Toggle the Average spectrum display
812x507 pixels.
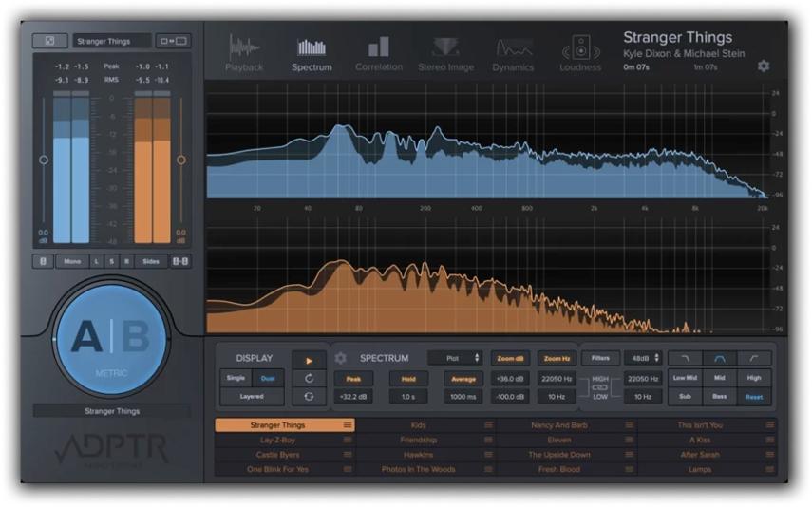463,379
